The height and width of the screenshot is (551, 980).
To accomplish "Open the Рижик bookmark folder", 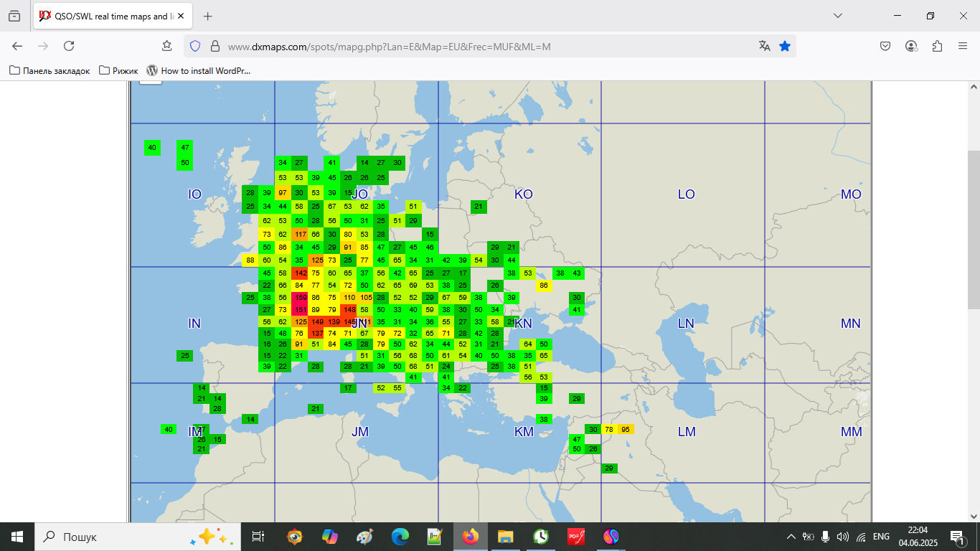I will click(119, 70).
